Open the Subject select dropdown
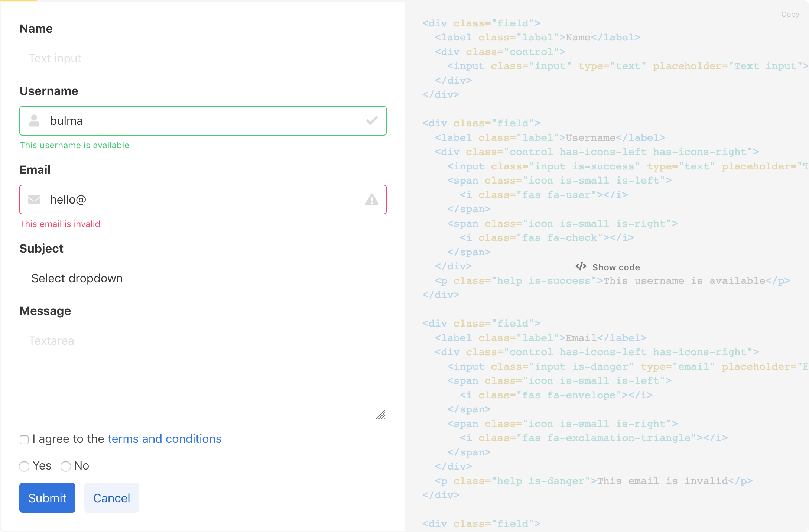Viewport: 809px width, 532px height. [77, 278]
